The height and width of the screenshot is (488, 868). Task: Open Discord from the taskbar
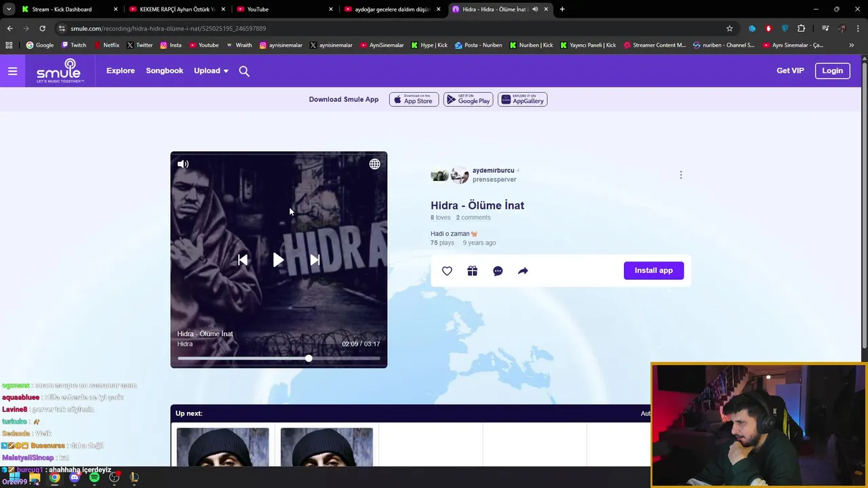point(75,477)
